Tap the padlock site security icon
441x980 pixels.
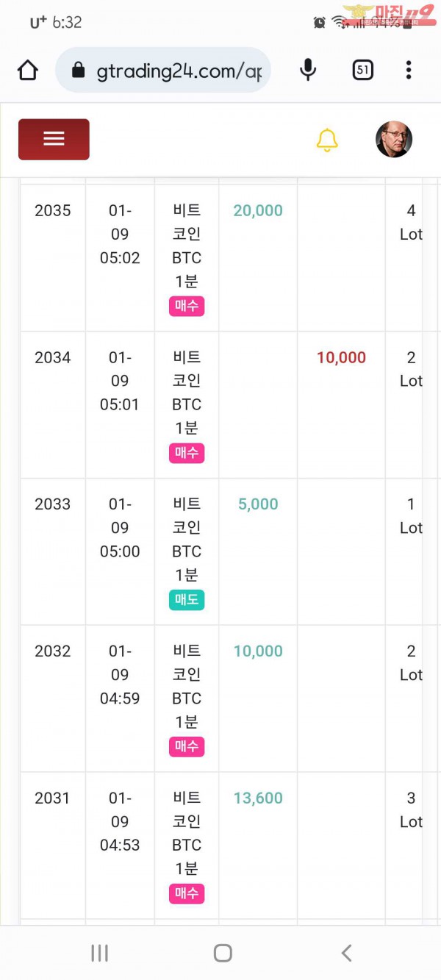[x=79, y=71]
